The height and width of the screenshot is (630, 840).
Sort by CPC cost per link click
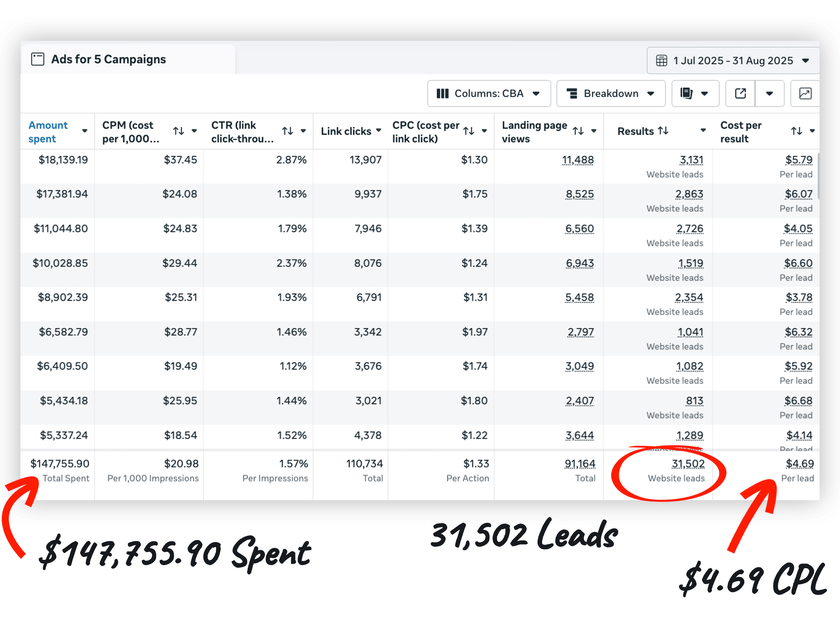click(x=469, y=131)
